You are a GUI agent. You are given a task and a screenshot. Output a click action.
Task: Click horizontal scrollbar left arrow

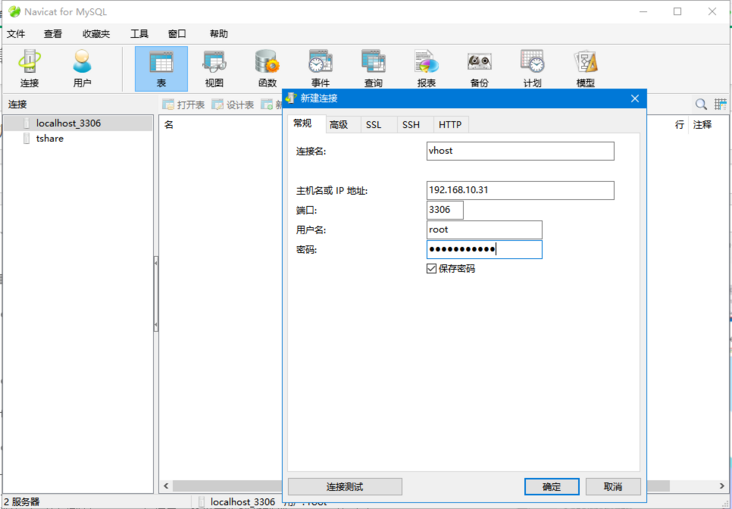(x=166, y=486)
